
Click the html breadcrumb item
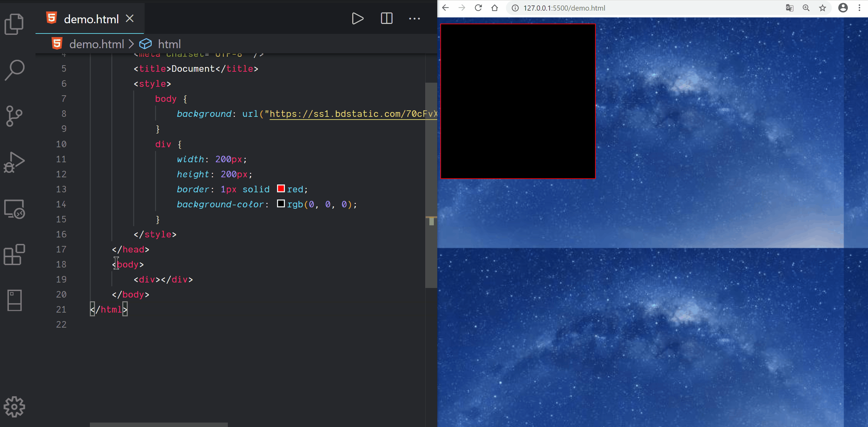click(169, 44)
